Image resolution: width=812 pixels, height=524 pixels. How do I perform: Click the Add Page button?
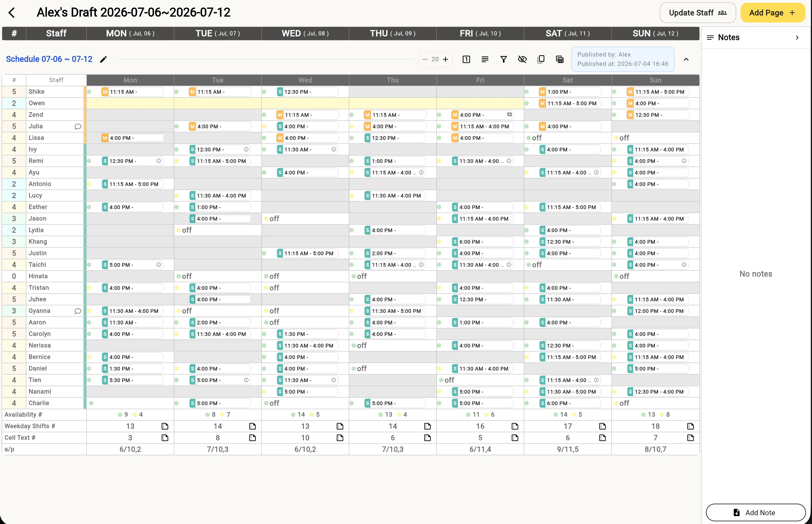(x=772, y=13)
